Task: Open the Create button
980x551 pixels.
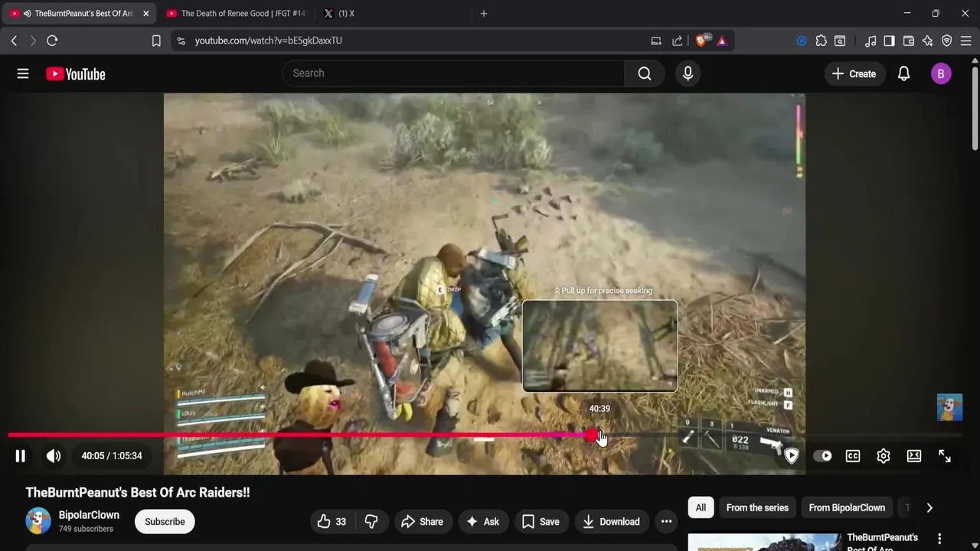Action: click(x=854, y=73)
